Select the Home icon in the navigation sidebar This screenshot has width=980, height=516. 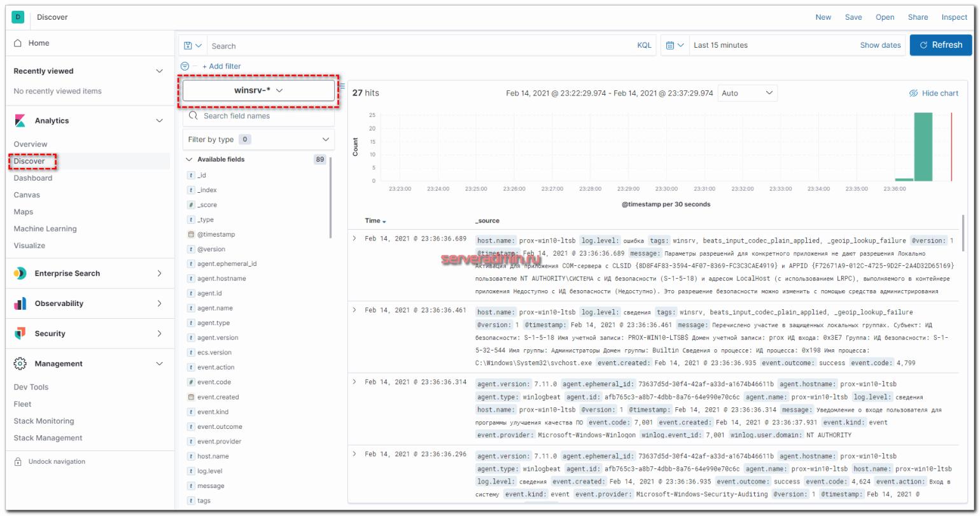click(17, 43)
